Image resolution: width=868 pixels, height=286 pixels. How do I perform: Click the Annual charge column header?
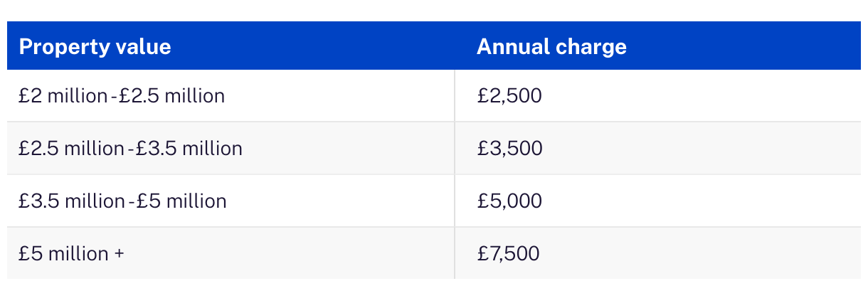point(551,47)
